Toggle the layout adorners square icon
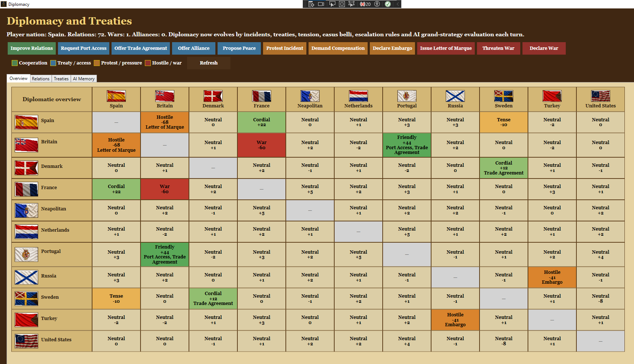Viewport: 634px width, 364px height. (x=342, y=4)
